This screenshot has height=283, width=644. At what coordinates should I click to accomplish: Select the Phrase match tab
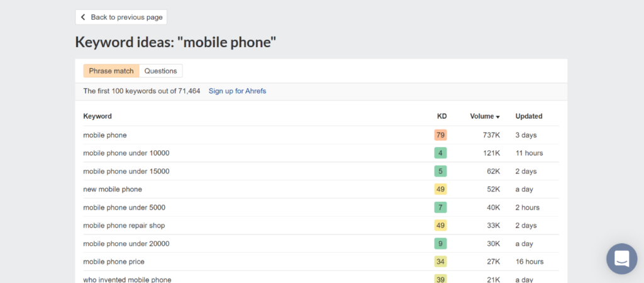point(111,71)
